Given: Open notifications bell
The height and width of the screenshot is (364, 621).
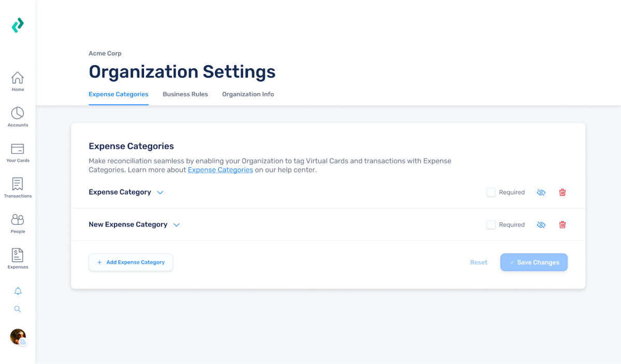Looking at the screenshot, I should [18, 291].
